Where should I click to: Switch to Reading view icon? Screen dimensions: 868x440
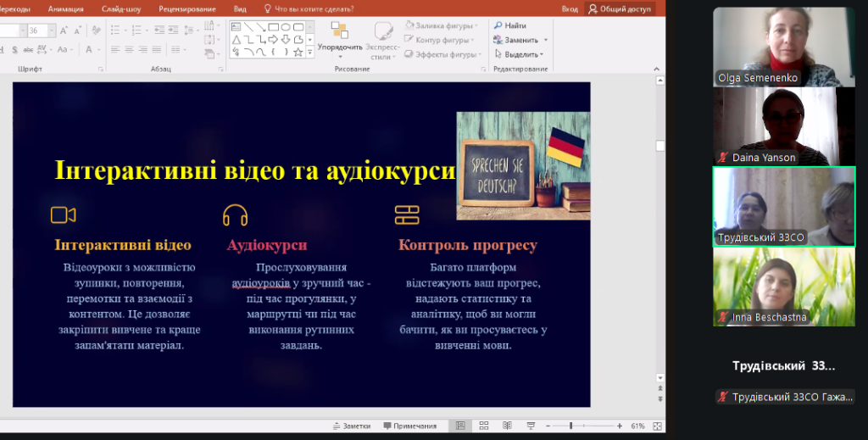(x=505, y=426)
